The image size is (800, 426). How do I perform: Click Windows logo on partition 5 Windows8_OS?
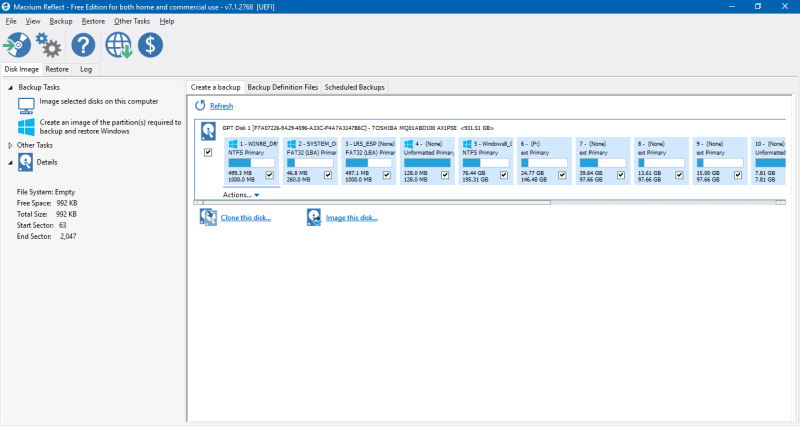(x=467, y=144)
